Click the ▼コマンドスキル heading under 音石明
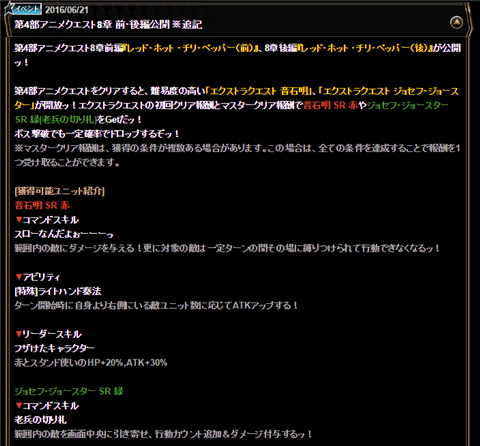The image size is (480, 446). pos(47,220)
